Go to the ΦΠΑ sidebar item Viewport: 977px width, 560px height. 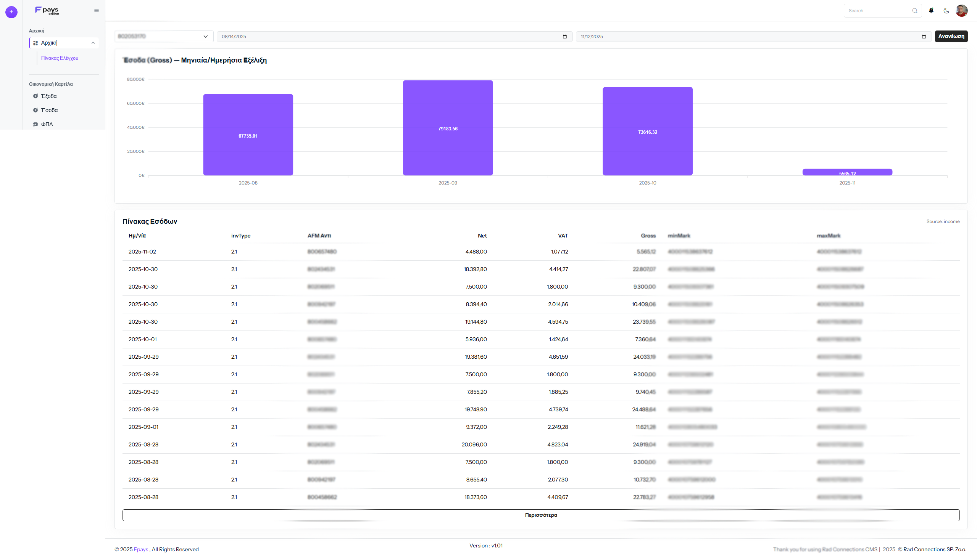point(47,124)
